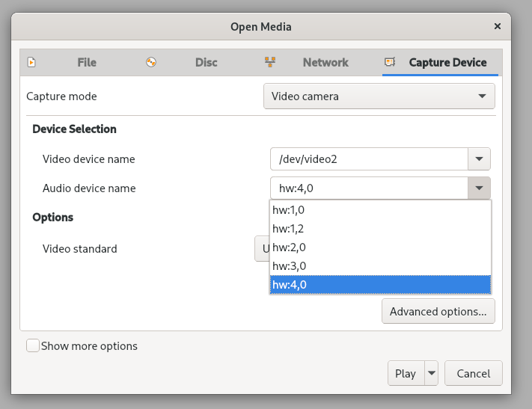
Task: Close the Open Media dialog
Action: [x=498, y=26]
